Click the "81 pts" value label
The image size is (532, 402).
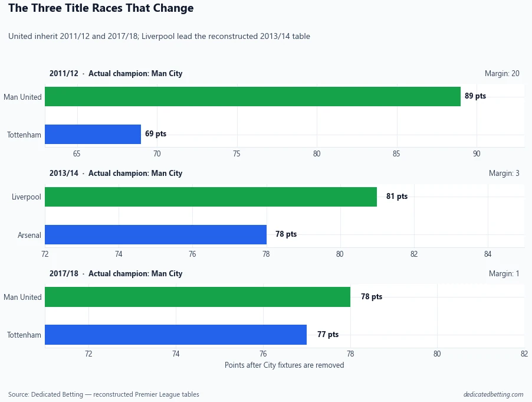click(397, 196)
